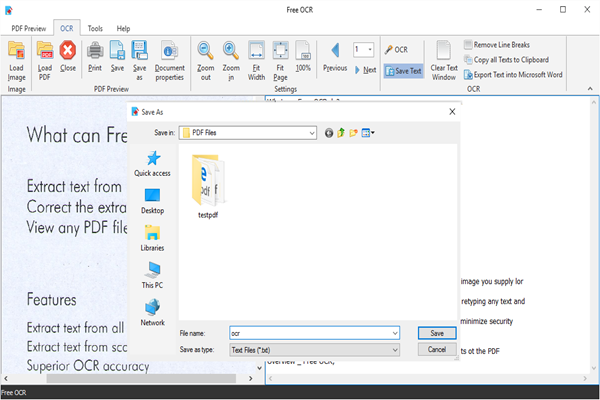The width and height of the screenshot is (600, 400).
Task: Open the page number dropdown
Action: tap(369, 49)
